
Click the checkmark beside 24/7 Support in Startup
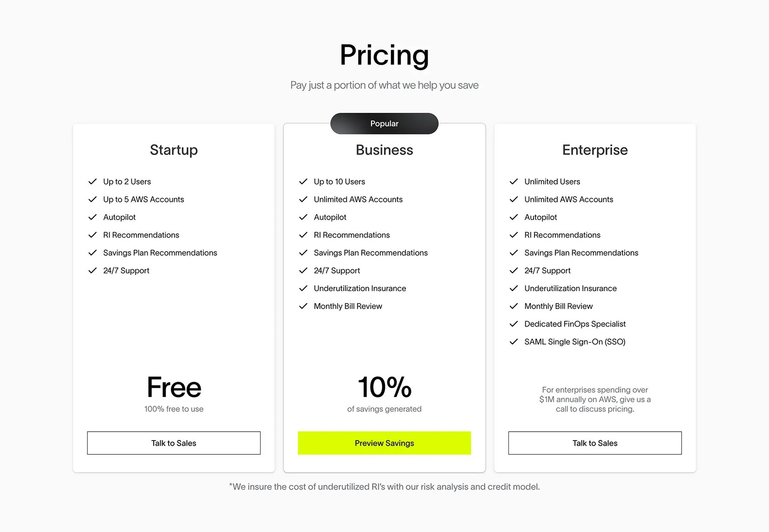92,270
